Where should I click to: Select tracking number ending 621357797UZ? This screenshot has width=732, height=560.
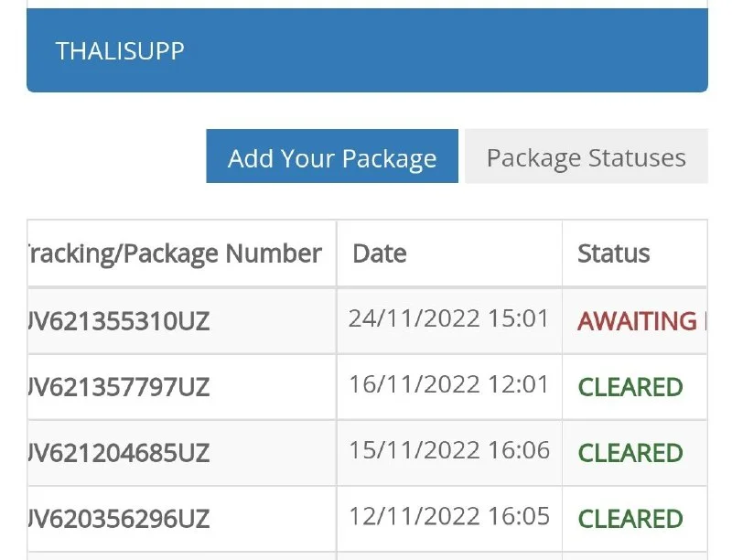coord(119,387)
